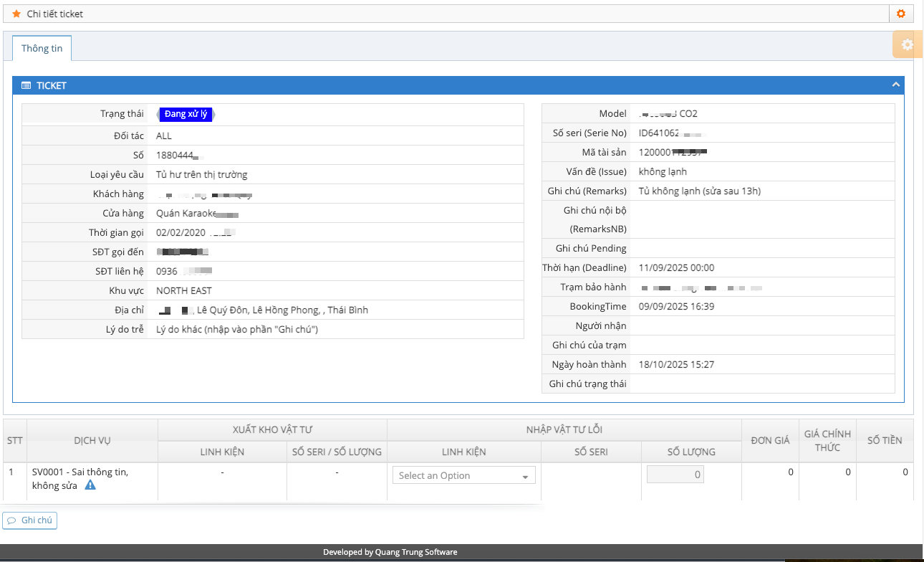Select the SV0001 service row text

80,472
